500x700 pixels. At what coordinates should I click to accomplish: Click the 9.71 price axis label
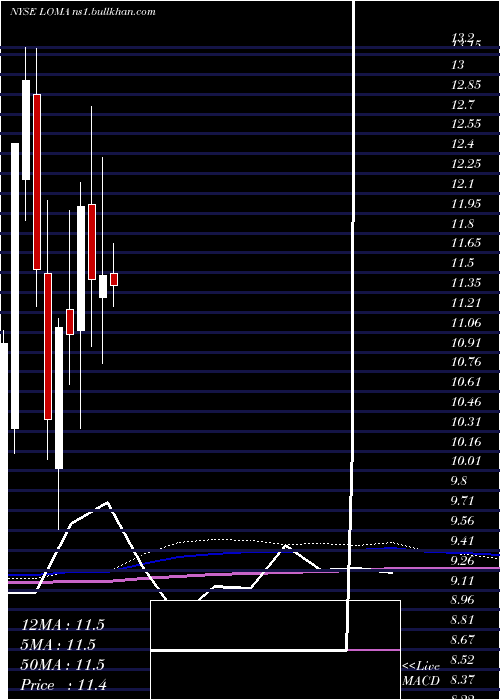463,500
